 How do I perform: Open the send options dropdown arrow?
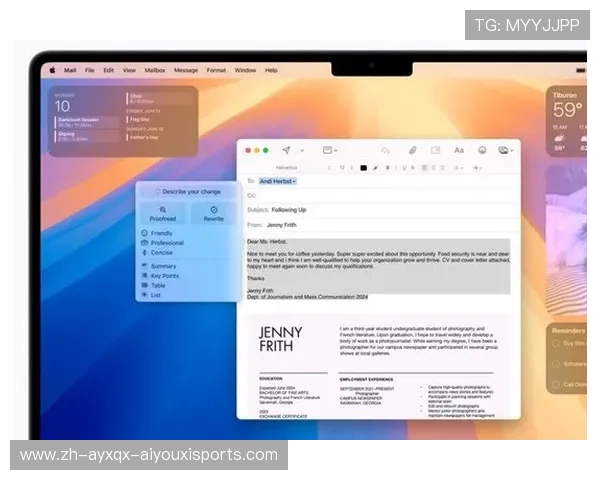point(302,151)
